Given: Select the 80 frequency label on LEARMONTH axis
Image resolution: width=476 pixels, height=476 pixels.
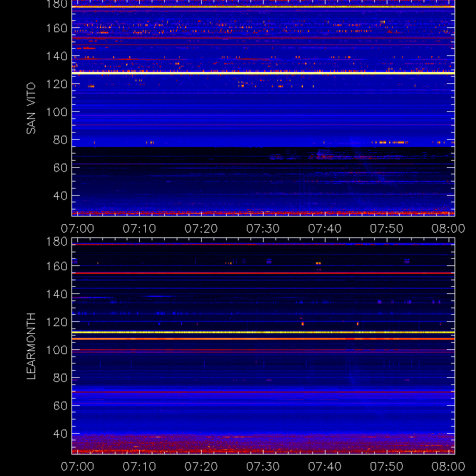Looking at the screenshot, I should [60, 378].
